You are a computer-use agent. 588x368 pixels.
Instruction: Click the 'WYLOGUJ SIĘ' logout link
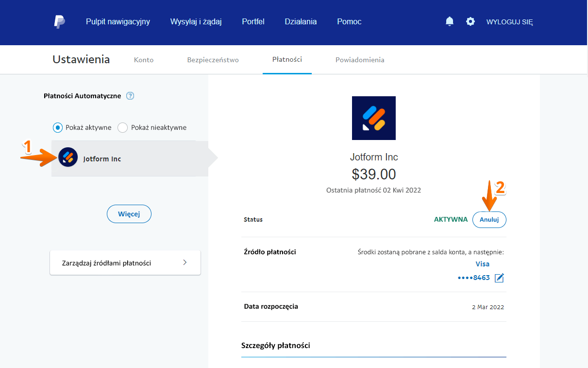(509, 22)
